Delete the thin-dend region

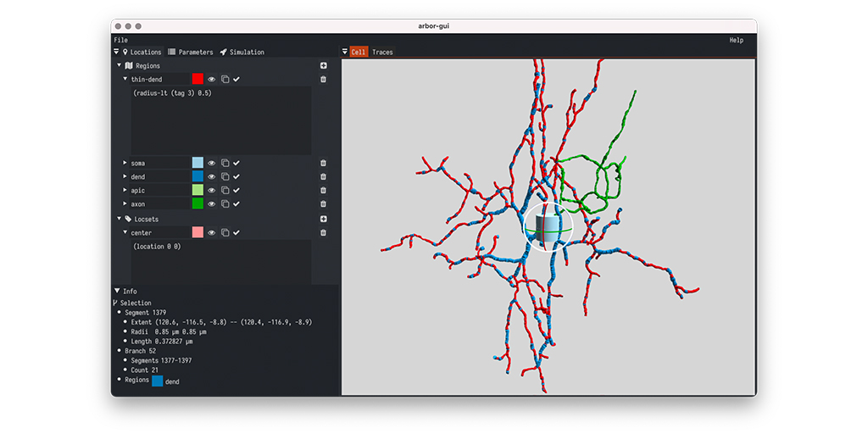(x=323, y=79)
